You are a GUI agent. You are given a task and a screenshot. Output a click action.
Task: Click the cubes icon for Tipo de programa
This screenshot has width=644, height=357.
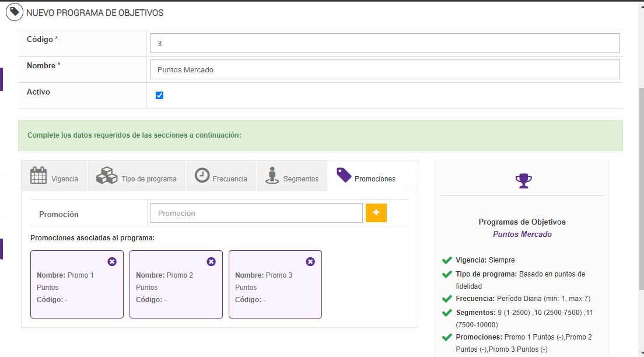[107, 176]
